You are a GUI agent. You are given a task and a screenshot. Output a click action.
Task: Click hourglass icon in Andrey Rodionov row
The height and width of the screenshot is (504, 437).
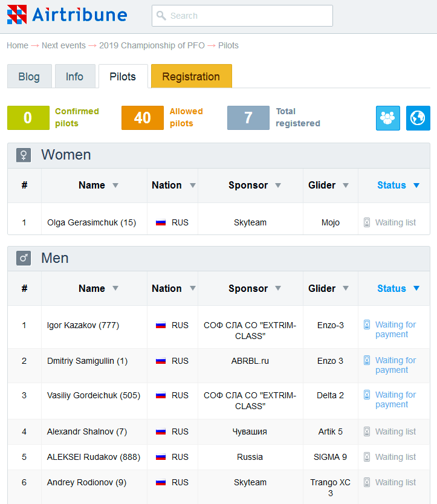tap(366, 482)
